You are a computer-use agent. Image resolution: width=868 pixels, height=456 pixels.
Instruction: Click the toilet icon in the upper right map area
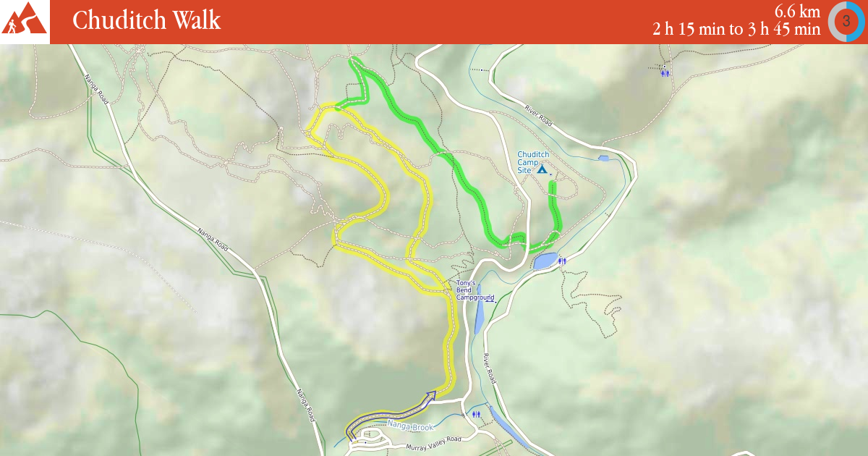tap(665, 72)
